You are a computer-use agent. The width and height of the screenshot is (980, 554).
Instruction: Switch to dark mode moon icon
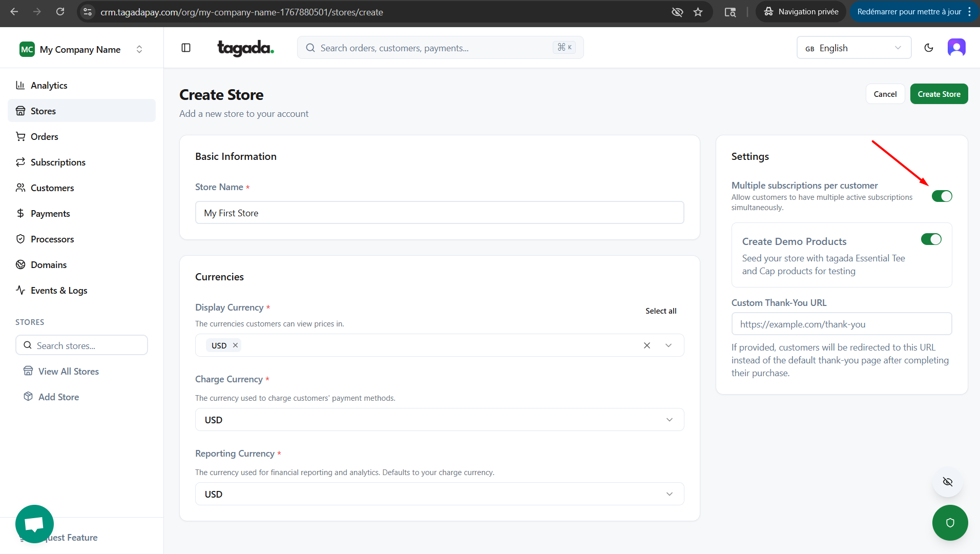pos(928,48)
